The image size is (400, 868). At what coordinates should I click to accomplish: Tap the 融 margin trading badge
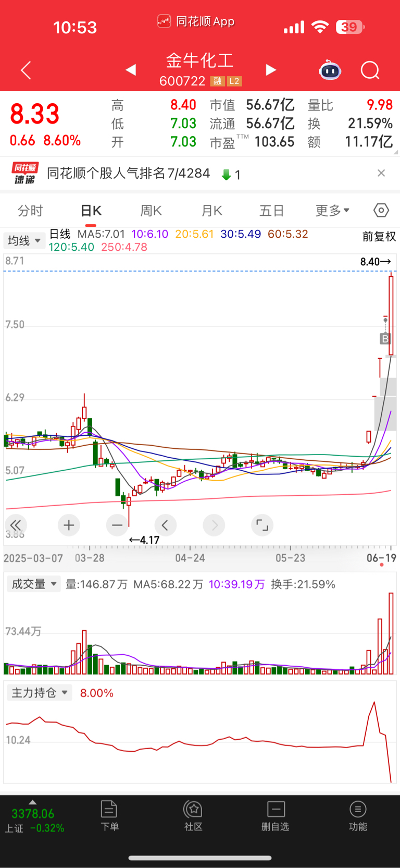[x=217, y=81]
